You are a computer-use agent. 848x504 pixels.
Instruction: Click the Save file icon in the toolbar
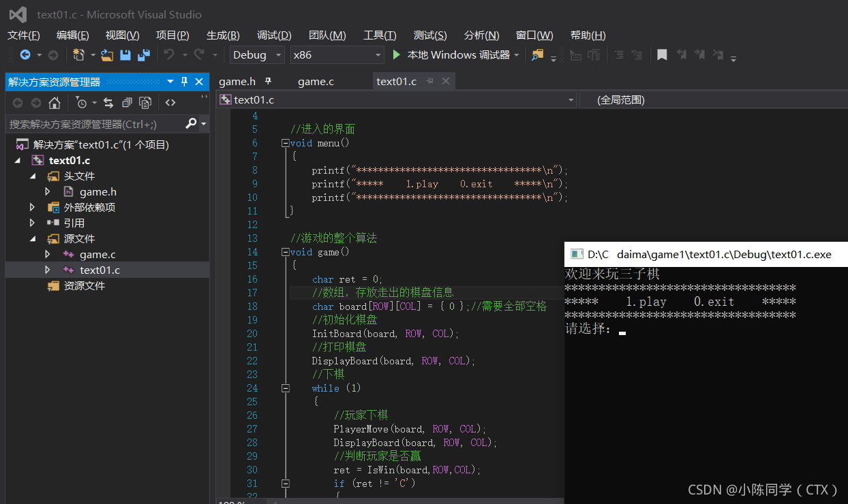[125, 55]
